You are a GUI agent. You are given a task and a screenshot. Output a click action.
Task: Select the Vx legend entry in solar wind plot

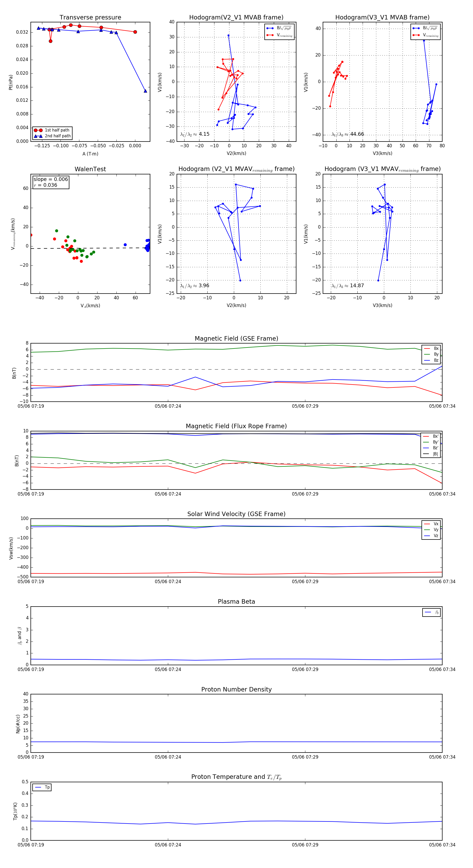(x=431, y=524)
